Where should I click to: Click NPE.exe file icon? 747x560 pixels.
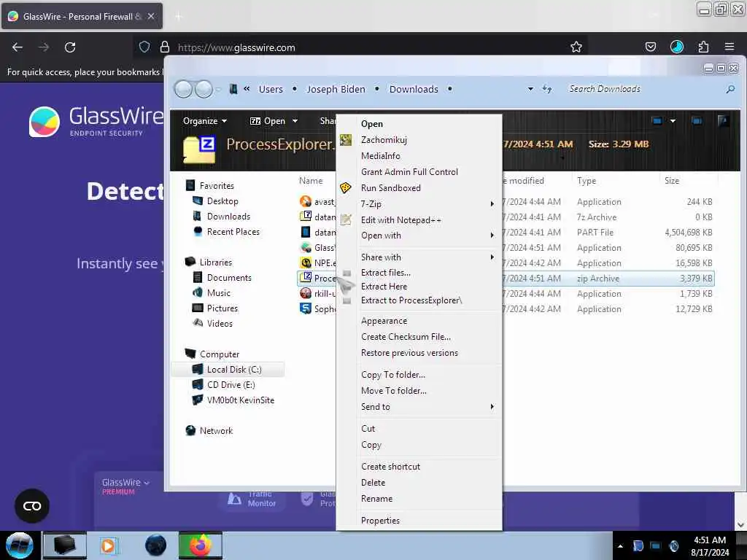[306, 262]
